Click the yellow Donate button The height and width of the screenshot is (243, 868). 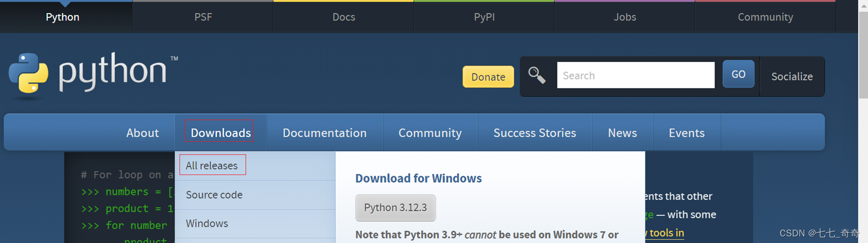click(x=488, y=77)
